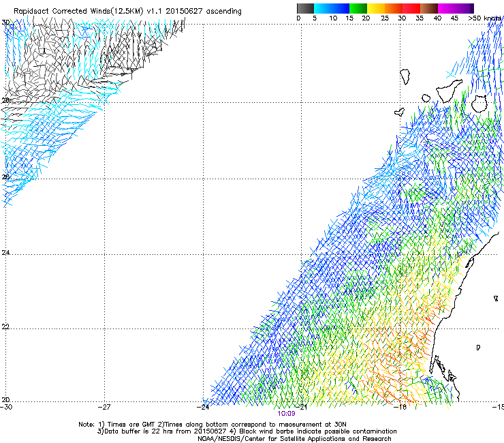Click the longitude label '-18'

[400, 408]
